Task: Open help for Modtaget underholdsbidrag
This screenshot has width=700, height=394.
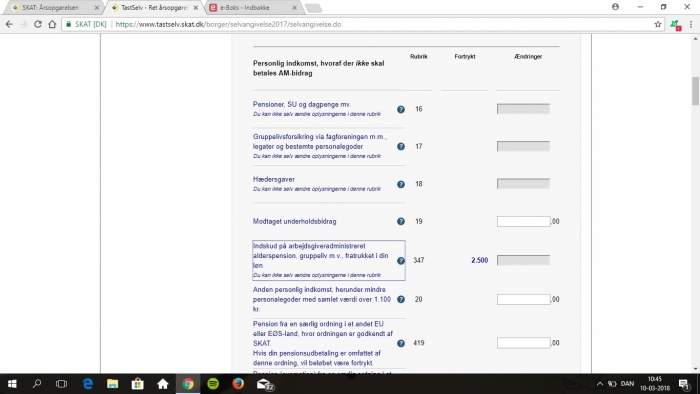Action: click(401, 221)
